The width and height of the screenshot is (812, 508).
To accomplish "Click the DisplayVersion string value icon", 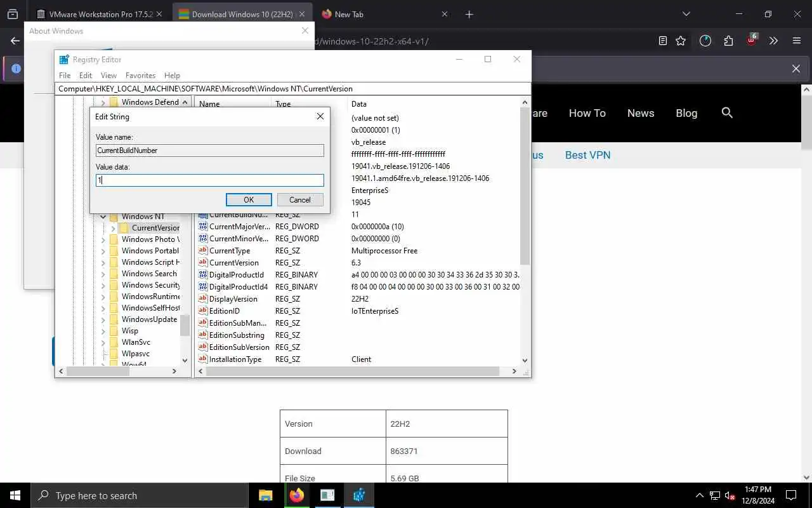I will [203, 298].
